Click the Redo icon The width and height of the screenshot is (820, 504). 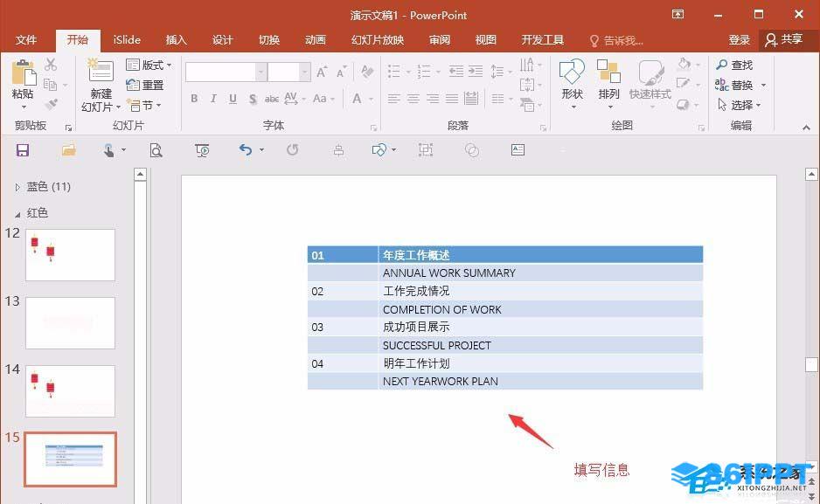[x=292, y=150]
